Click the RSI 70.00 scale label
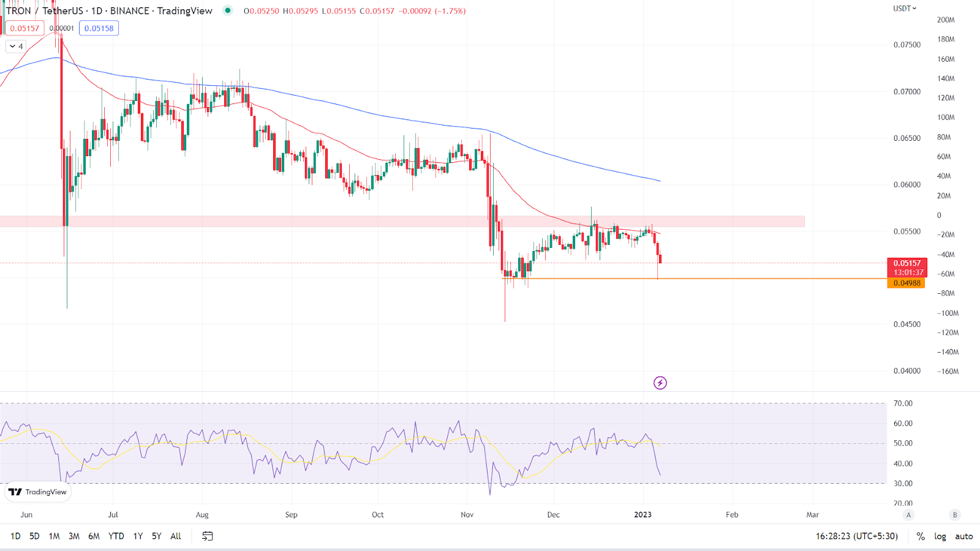The width and height of the screenshot is (980, 551). click(903, 403)
